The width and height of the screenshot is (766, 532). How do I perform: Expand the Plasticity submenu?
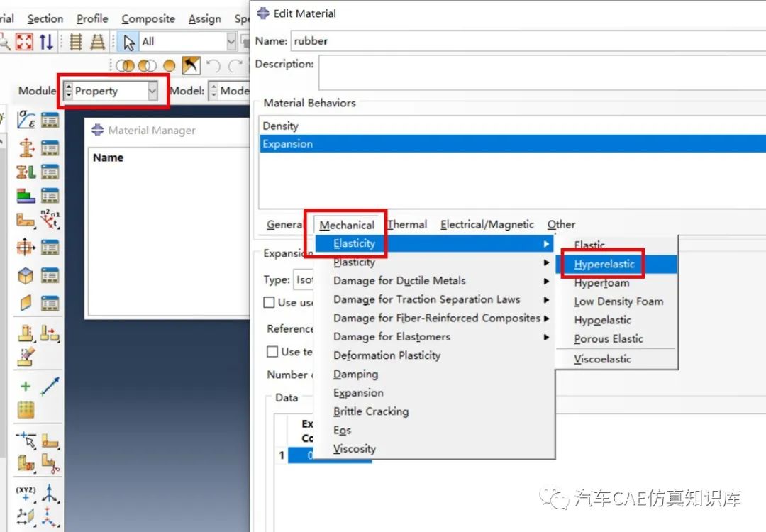[x=434, y=262]
